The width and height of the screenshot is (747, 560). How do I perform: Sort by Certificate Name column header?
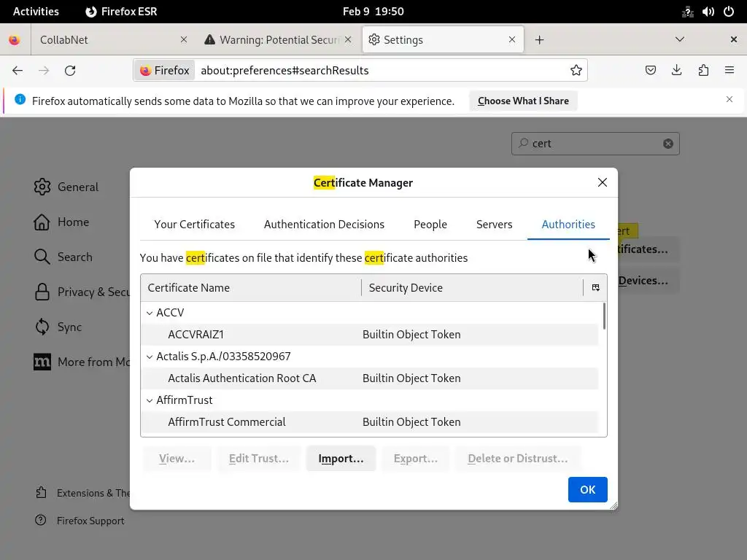[x=251, y=287]
